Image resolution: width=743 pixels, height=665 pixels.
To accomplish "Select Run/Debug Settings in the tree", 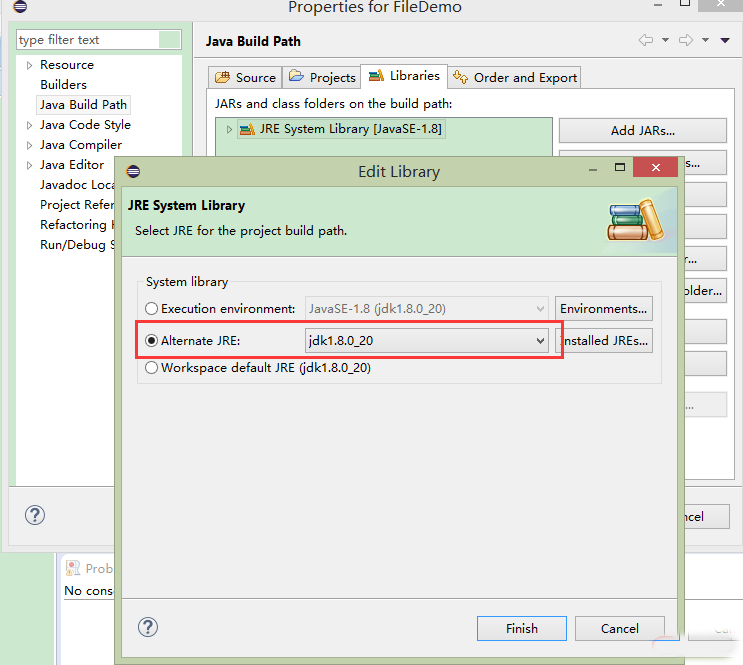I will (x=77, y=245).
